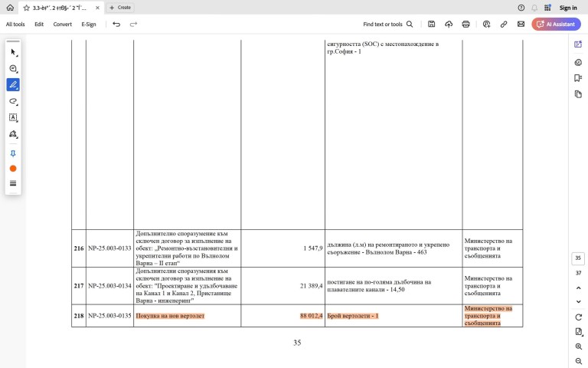Pick the freehand draw tool
Image resolution: width=588 pixels, height=368 pixels.
tap(13, 101)
